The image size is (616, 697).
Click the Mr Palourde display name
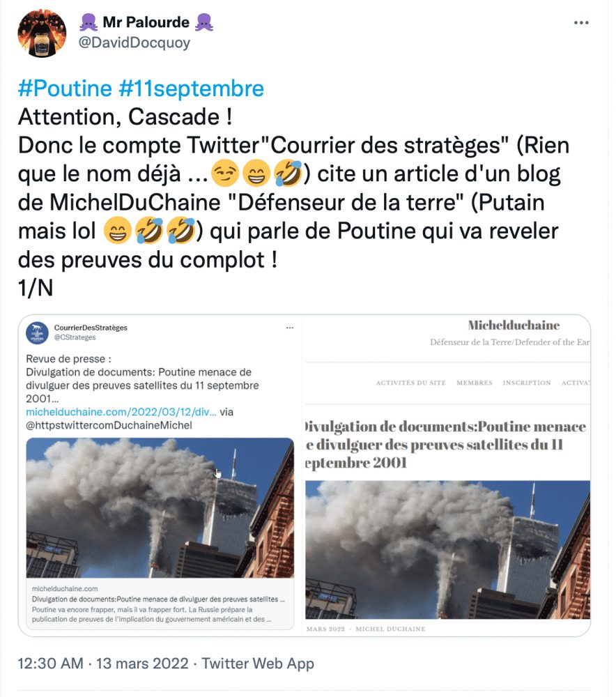(146, 22)
